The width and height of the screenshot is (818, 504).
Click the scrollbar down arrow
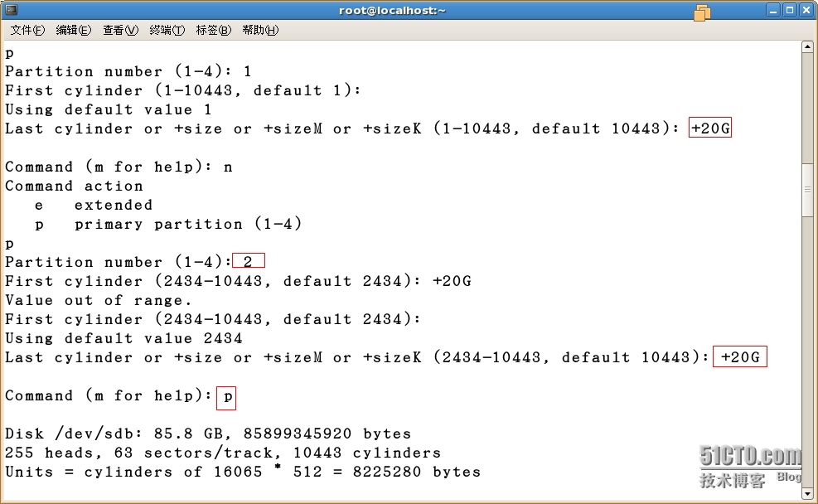pos(807,493)
